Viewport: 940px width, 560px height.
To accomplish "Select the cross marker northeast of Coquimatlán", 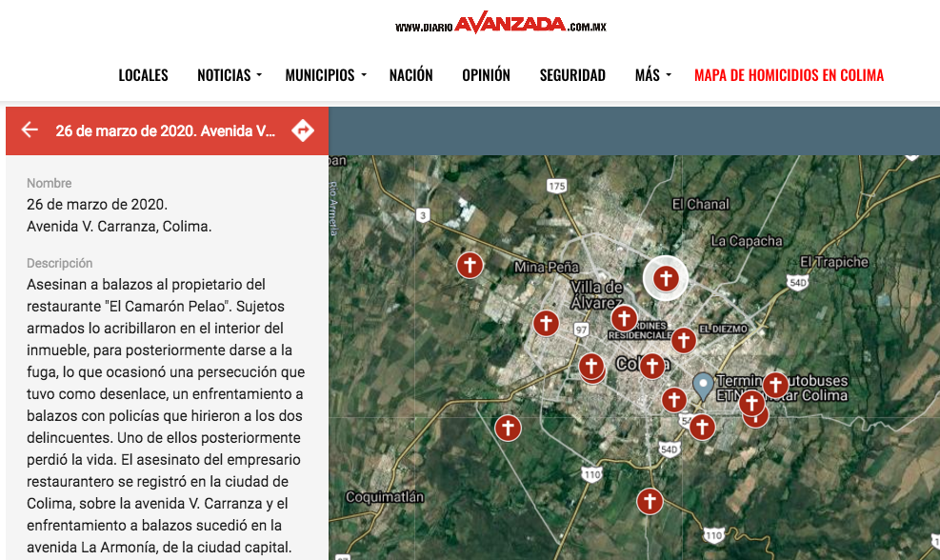I will coord(509,428).
